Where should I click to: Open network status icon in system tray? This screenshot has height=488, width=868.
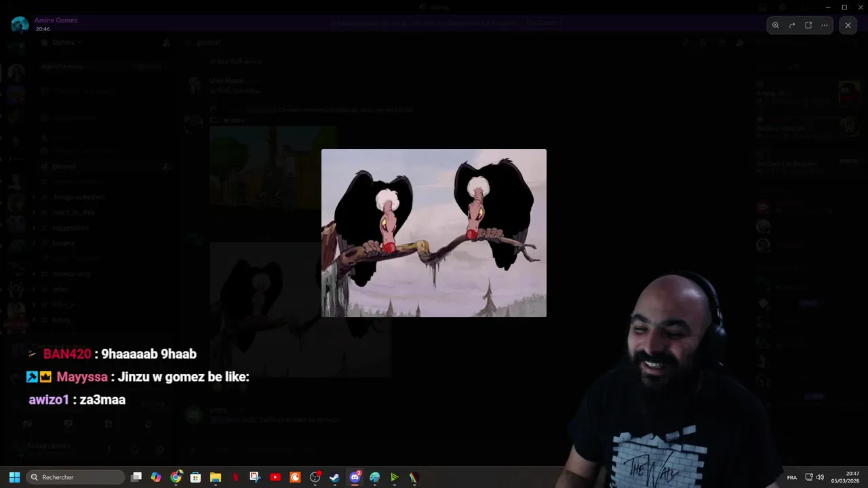click(x=809, y=477)
